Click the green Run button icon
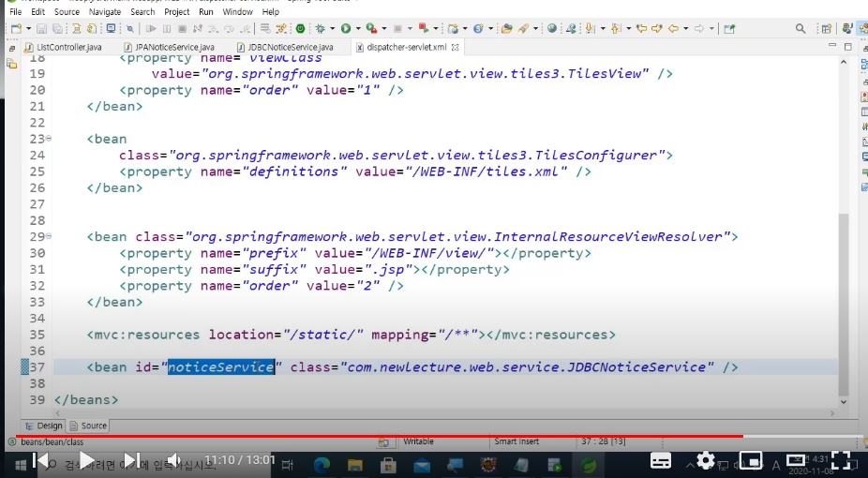868x478 pixels. click(x=346, y=28)
